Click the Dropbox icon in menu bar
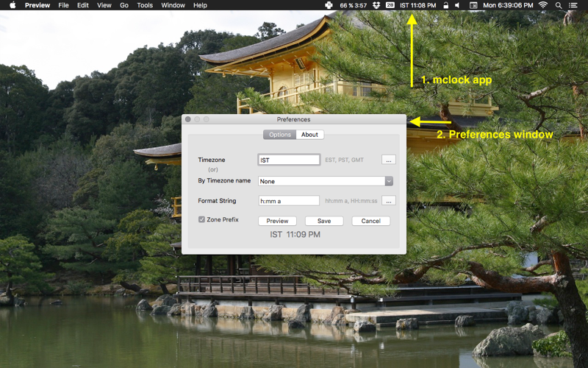588x368 pixels. pyautogui.click(x=376, y=5)
